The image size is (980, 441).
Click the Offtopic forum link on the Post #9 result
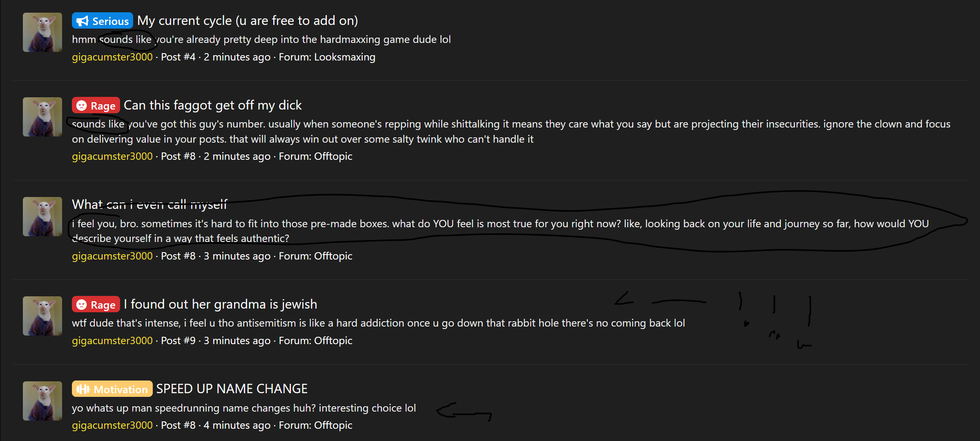(x=333, y=340)
